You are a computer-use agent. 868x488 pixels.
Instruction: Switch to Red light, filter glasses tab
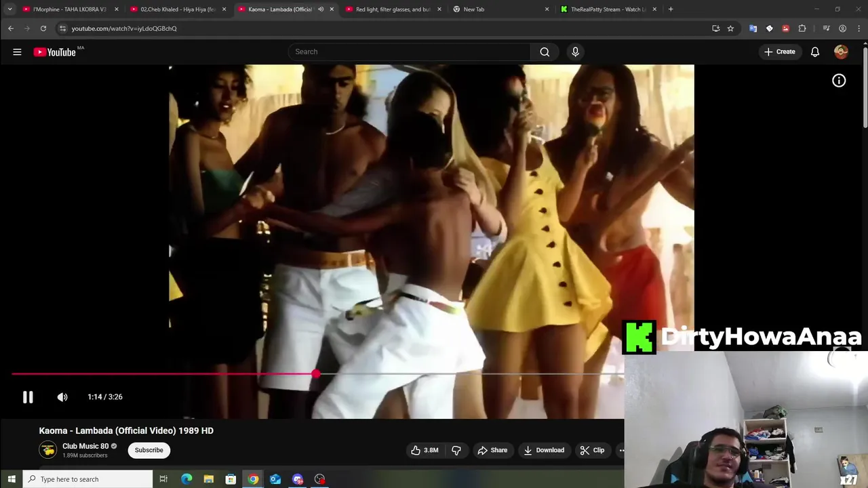tap(393, 9)
